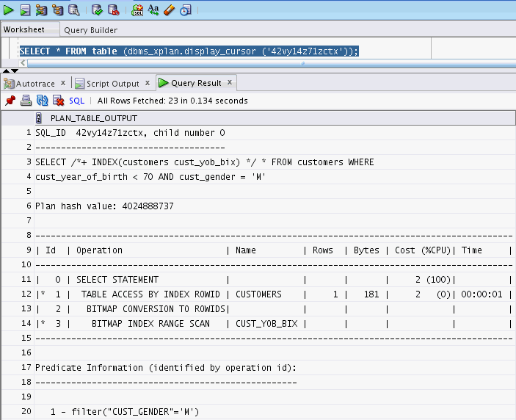The height and width of the screenshot is (420, 516).
Task: Open SQL History from the toolbar
Action: click(185, 10)
